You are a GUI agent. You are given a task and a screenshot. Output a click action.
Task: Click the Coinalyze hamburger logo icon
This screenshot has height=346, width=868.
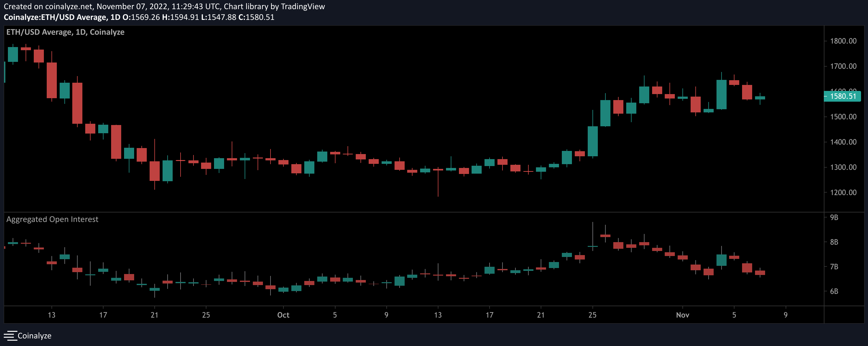click(10, 336)
